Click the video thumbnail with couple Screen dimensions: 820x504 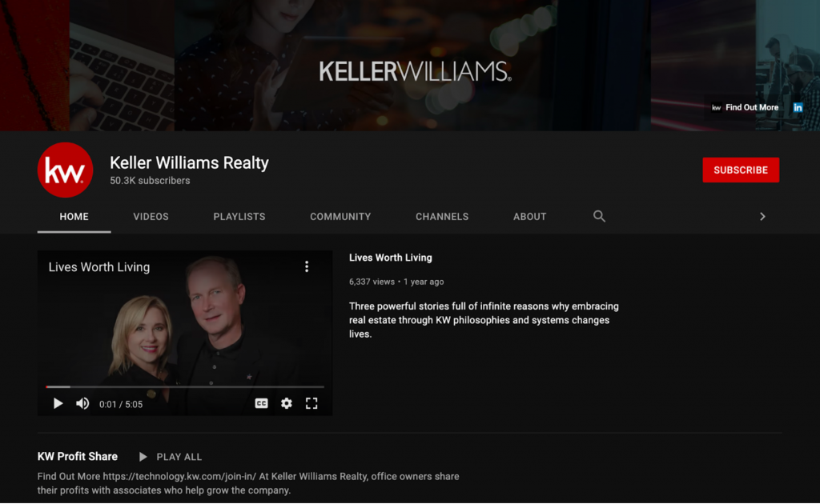click(x=185, y=333)
